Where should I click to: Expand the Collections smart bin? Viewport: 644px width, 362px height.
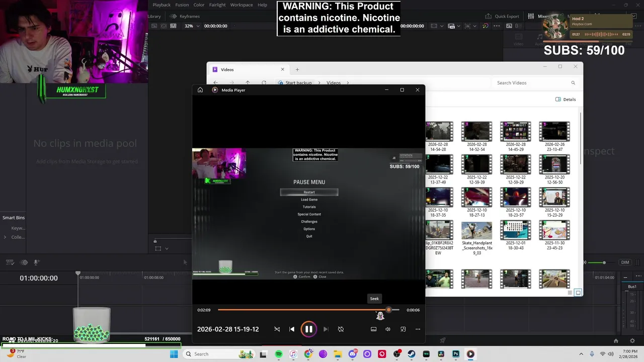[x=5, y=237]
